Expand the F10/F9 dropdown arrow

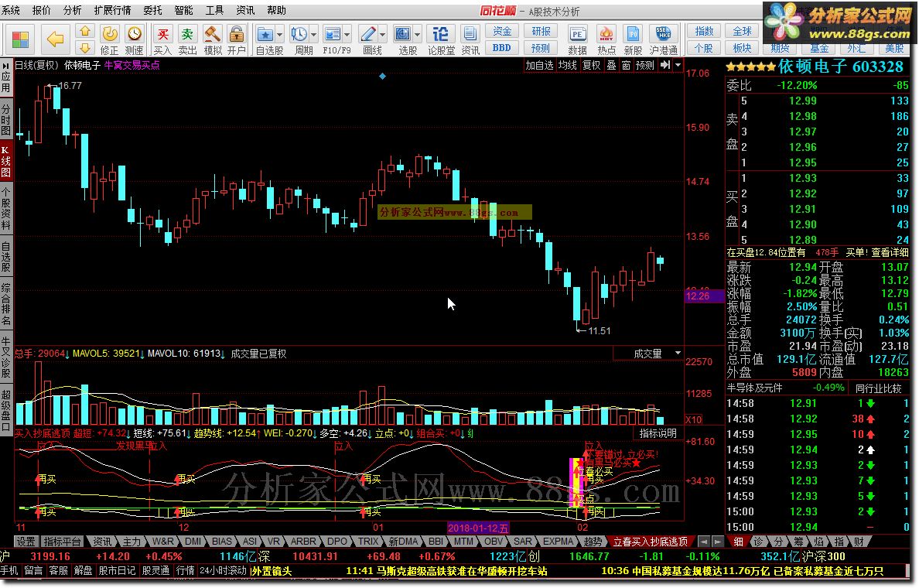point(347,35)
